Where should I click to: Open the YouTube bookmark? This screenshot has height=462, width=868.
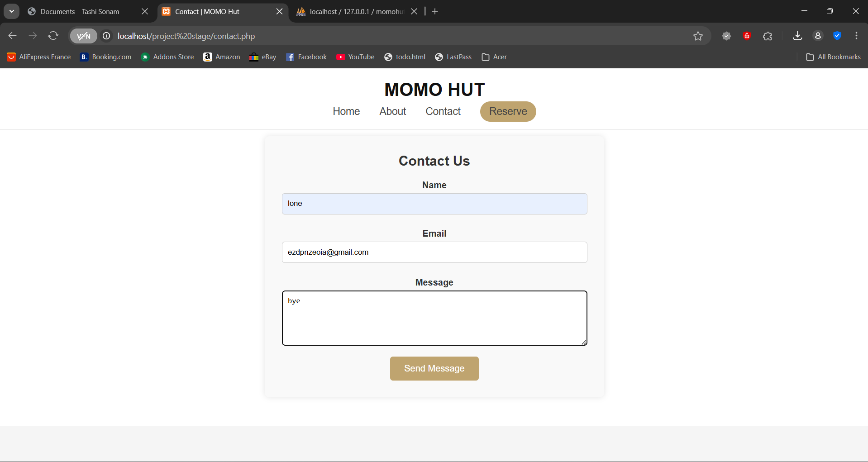pyautogui.click(x=355, y=57)
